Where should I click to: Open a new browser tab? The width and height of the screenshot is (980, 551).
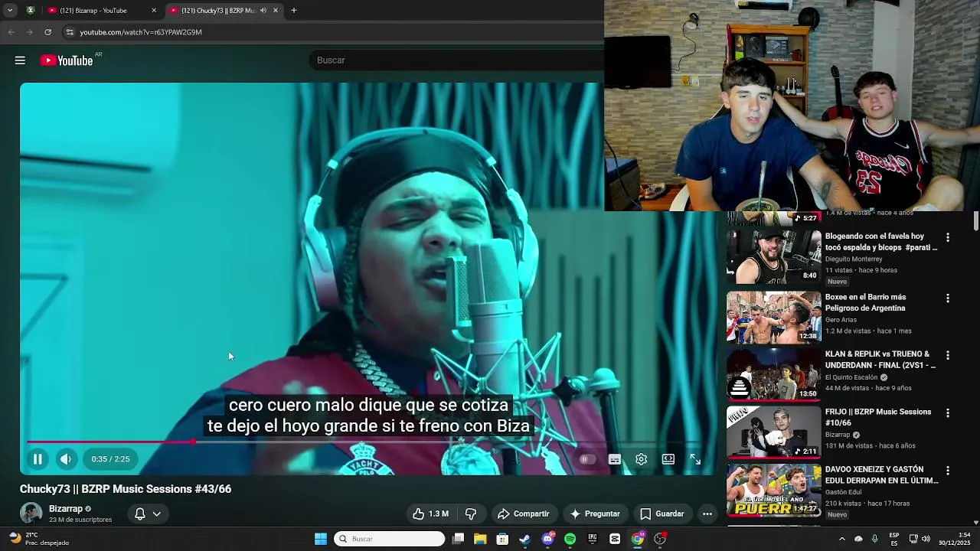pyautogui.click(x=293, y=11)
